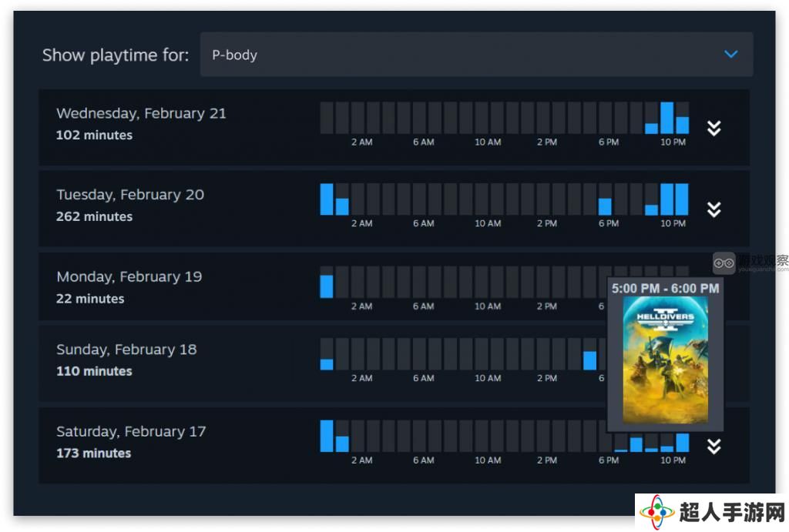
Task: Open the P-body playtime user dropdown
Action: (x=476, y=55)
